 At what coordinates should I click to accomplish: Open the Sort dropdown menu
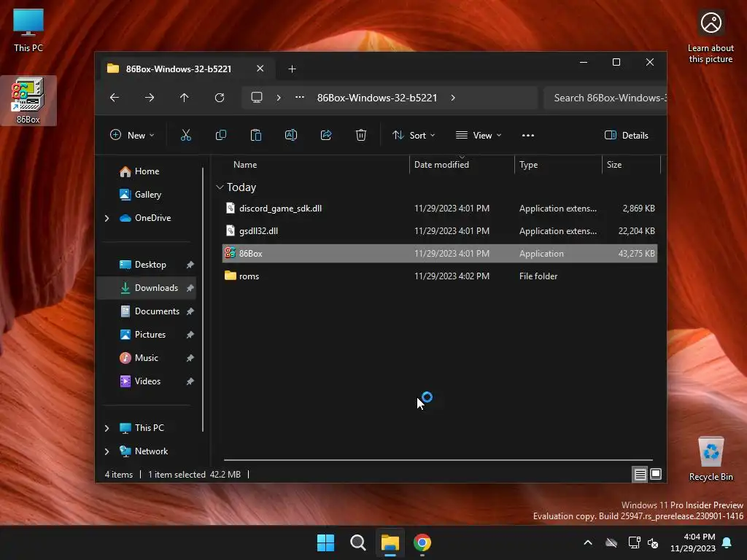414,135
